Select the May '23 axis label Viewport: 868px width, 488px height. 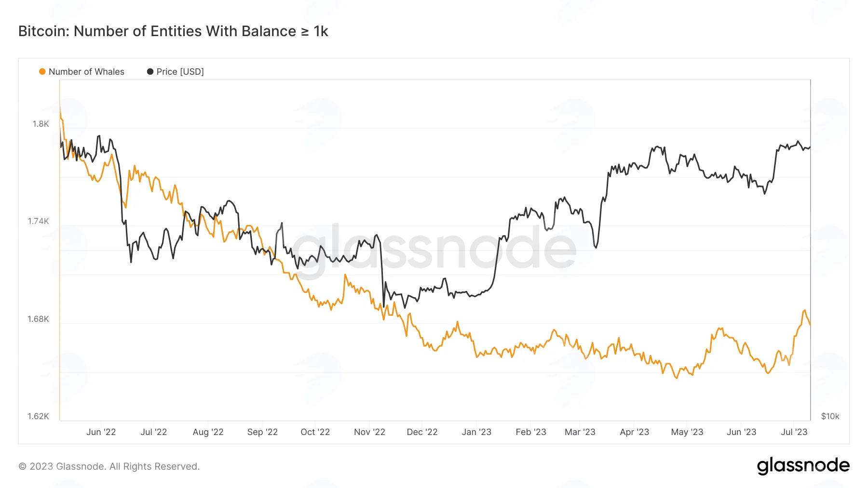pos(687,432)
